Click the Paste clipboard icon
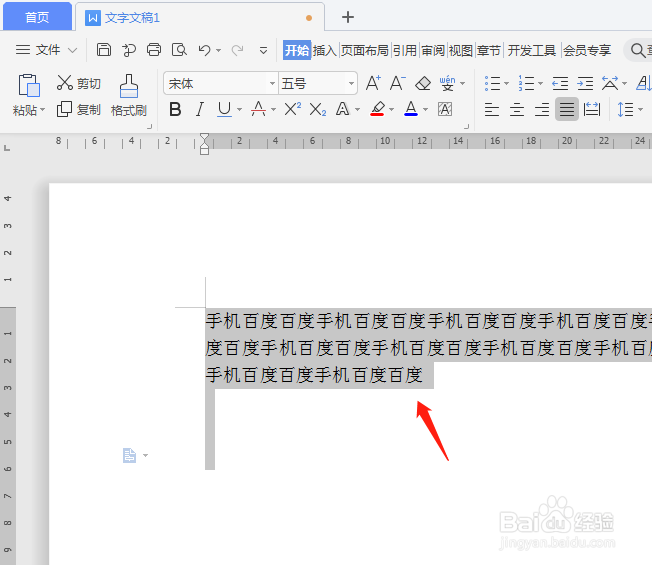Screen dimensions: 652x565 29,86
